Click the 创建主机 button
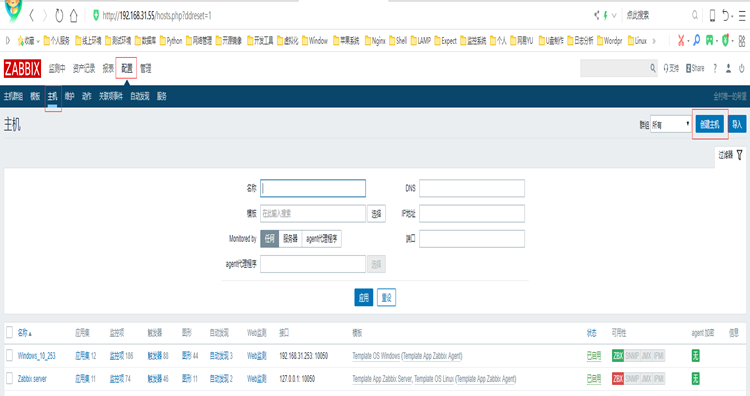This screenshot has height=396, width=750. [x=710, y=124]
